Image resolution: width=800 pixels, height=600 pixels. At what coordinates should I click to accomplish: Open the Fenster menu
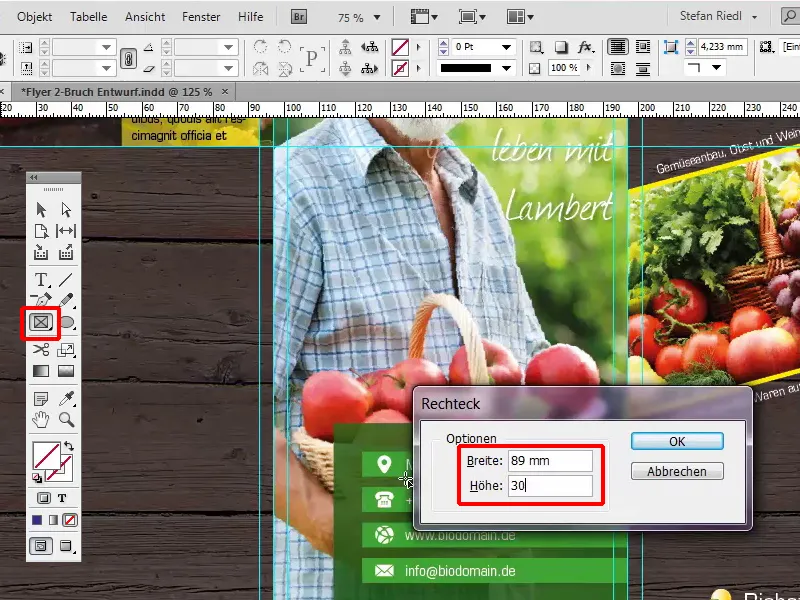(201, 17)
